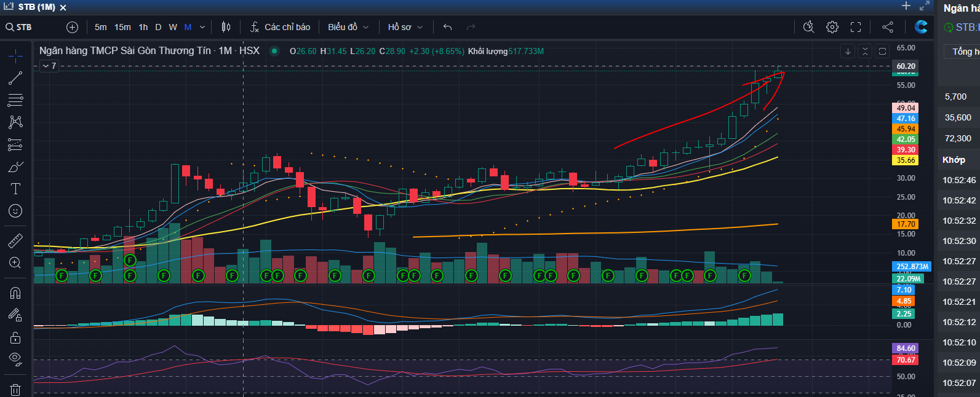Add a new chart tab with plus
The height and width of the screenshot is (397, 980).
pos(906,6)
